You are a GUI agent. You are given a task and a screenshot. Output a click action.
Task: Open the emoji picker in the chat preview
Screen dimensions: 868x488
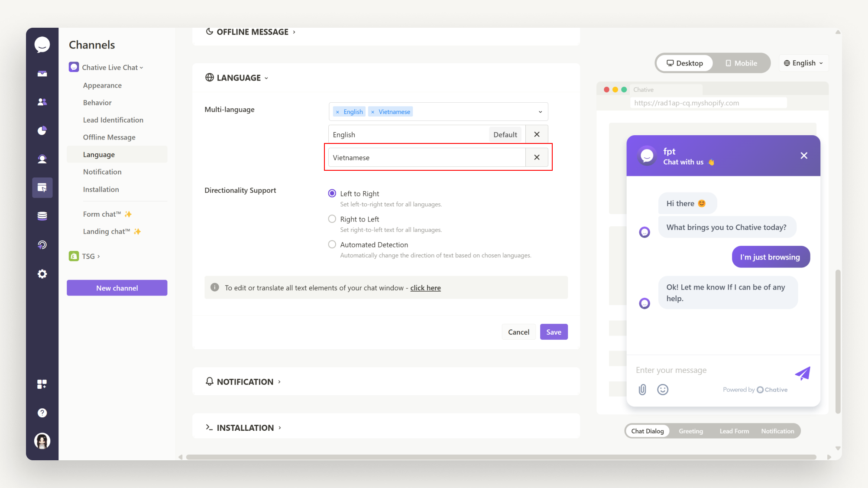[662, 389]
